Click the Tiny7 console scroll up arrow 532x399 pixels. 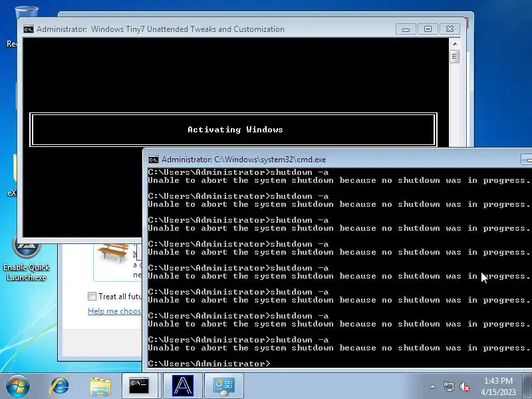click(x=455, y=44)
